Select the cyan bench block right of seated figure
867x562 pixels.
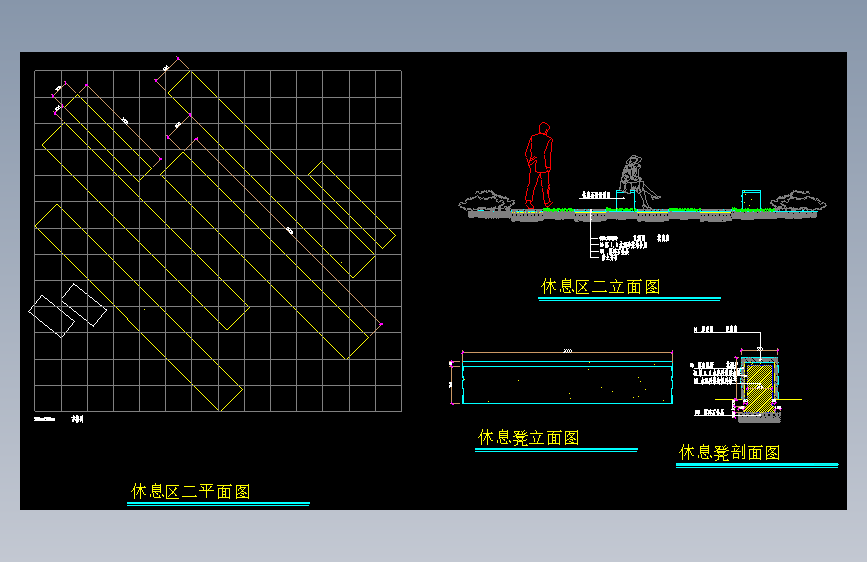(751, 200)
